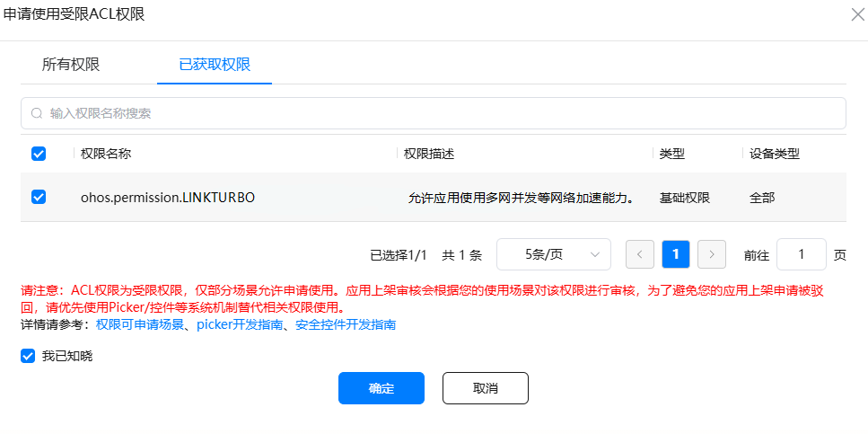The width and height of the screenshot is (868, 434).
Task: Select page 1 in pagination
Action: click(x=675, y=254)
